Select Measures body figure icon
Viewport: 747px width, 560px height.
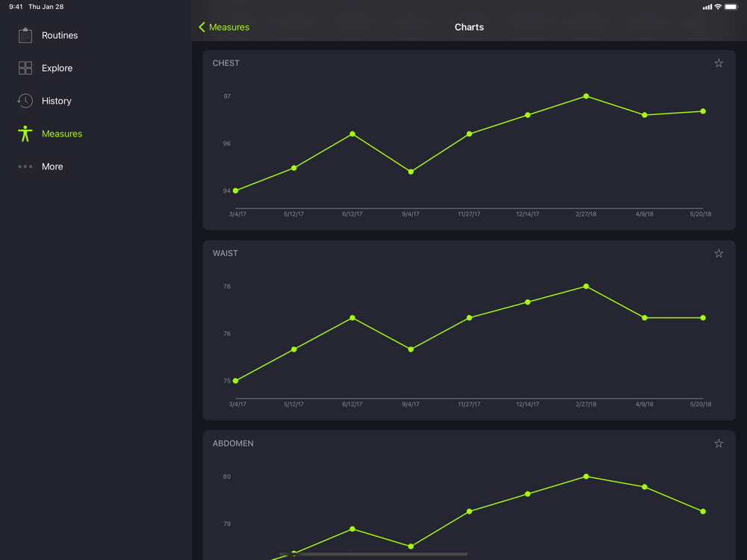pos(25,134)
